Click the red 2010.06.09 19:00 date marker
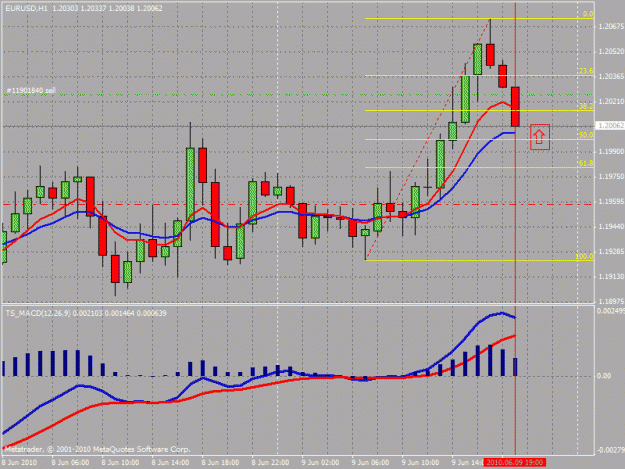Image resolution: width=625 pixels, height=469 pixels. (515, 462)
